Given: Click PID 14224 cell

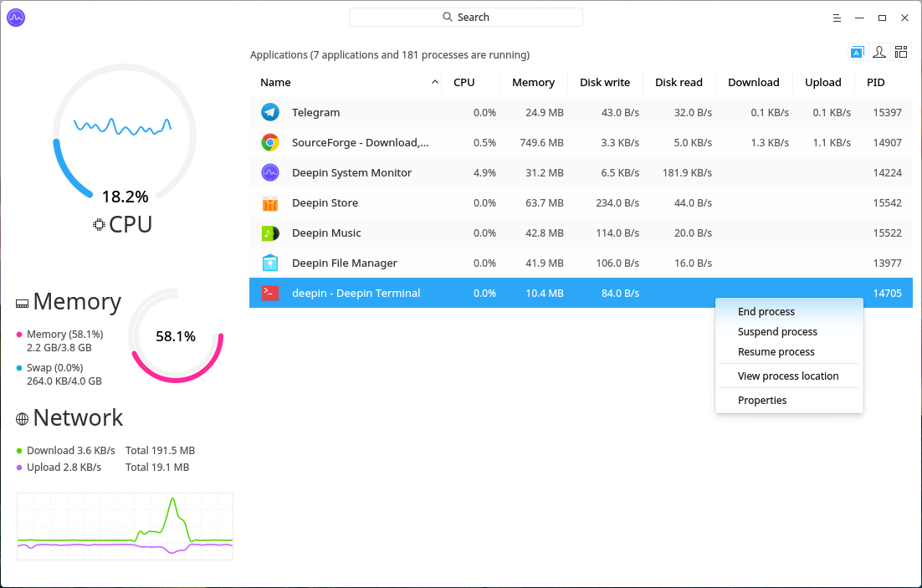Looking at the screenshot, I should pos(888,172).
